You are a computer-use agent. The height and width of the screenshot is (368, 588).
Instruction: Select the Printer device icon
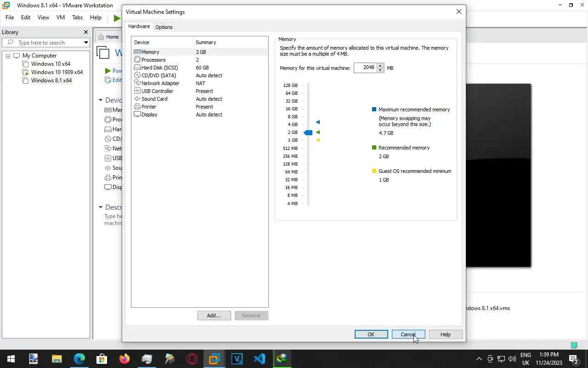(137, 107)
